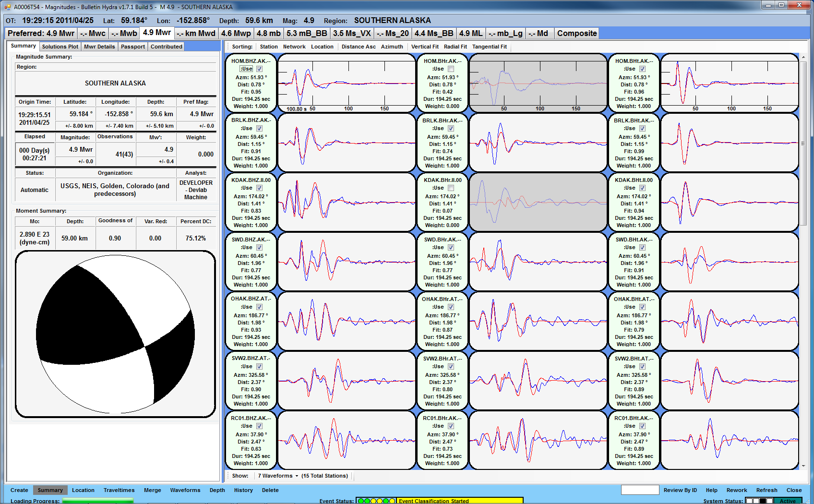Select the Preferred: 4.9 Mwr tab
The height and width of the screenshot is (504, 814).
pyautogui.click(x=41, y=33)
